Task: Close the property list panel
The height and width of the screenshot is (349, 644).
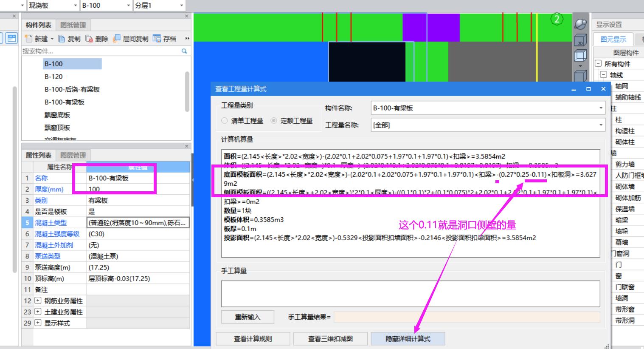Action: pos(186,146)
